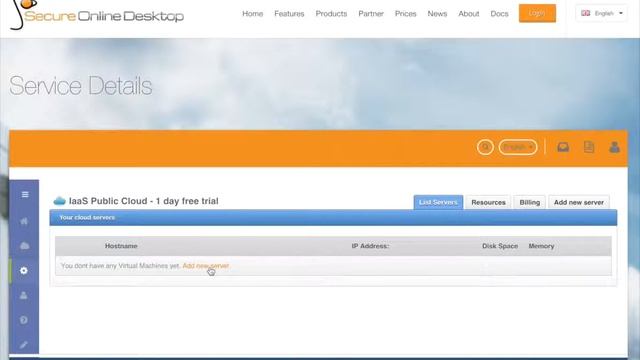Open the document invoices icon

[x=589, y=147]
